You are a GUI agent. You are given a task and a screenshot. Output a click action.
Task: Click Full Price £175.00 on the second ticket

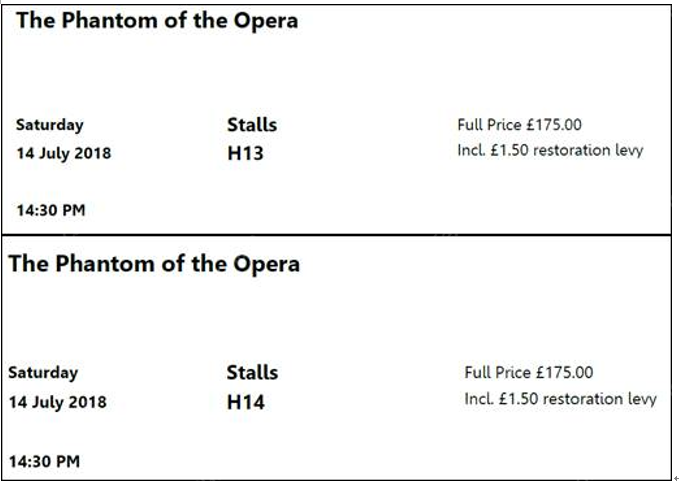[529, 373]
